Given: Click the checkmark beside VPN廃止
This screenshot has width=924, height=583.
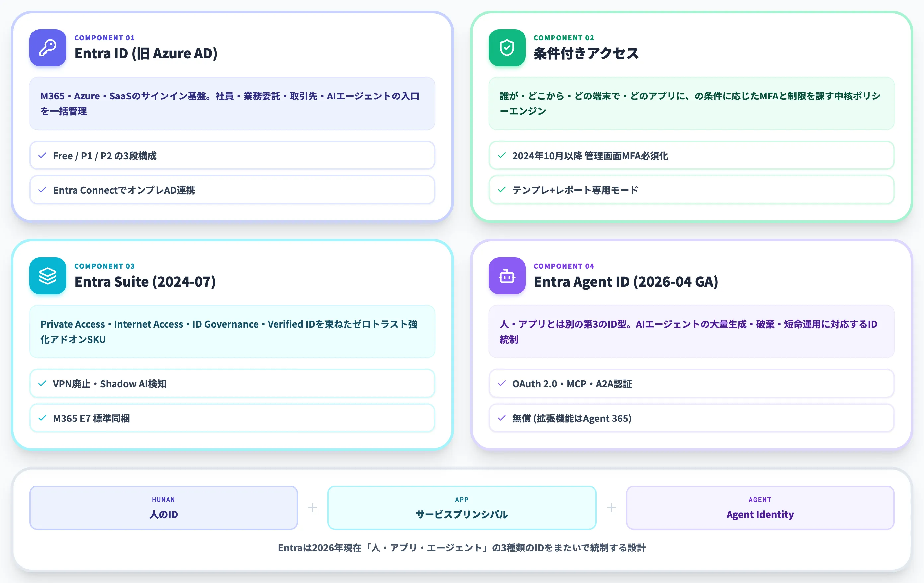Looking at the screenshot, I should tap(42, 383).
